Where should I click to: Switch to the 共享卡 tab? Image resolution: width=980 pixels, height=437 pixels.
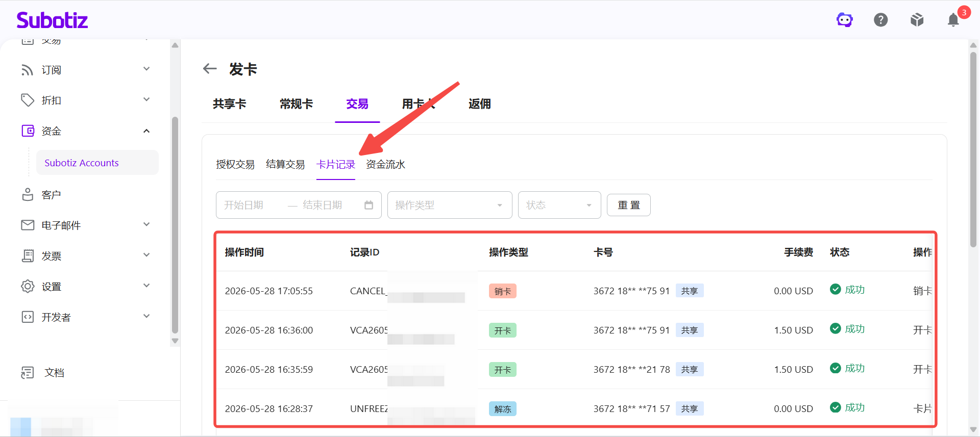point(230,104)
